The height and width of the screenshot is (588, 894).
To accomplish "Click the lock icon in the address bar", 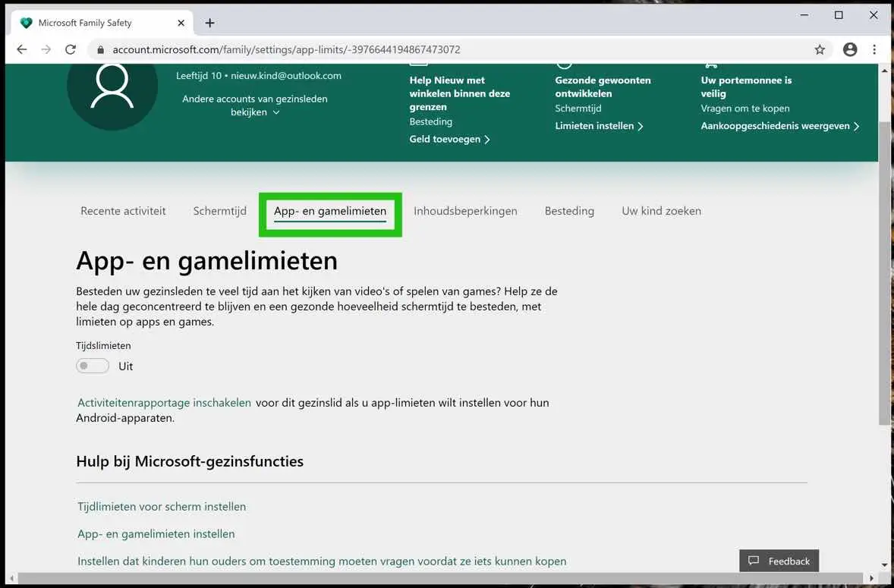I will click(101, 49).
